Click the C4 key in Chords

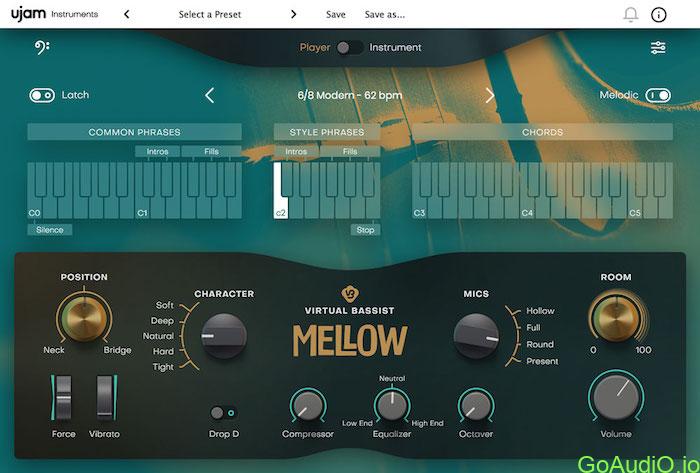click(527, 207)
